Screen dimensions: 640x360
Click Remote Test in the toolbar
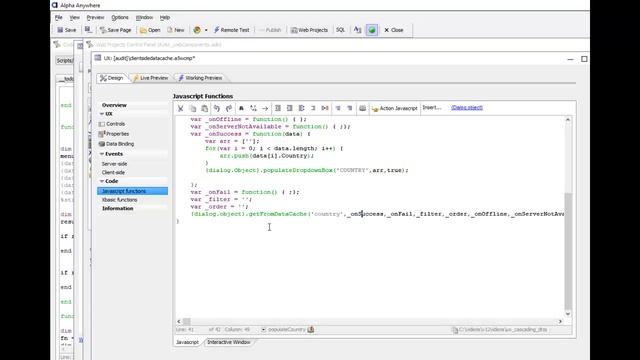click(x=231, y=30)
